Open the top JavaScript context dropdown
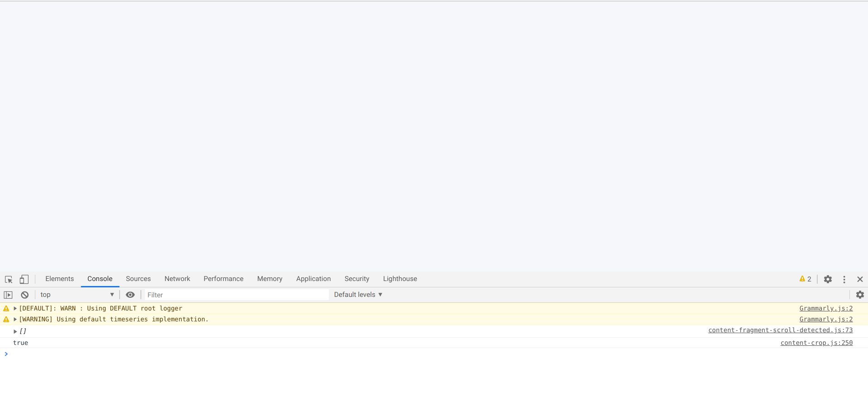Image resolution: width=868 pixels, height=417 pixels. pos(77,295)
